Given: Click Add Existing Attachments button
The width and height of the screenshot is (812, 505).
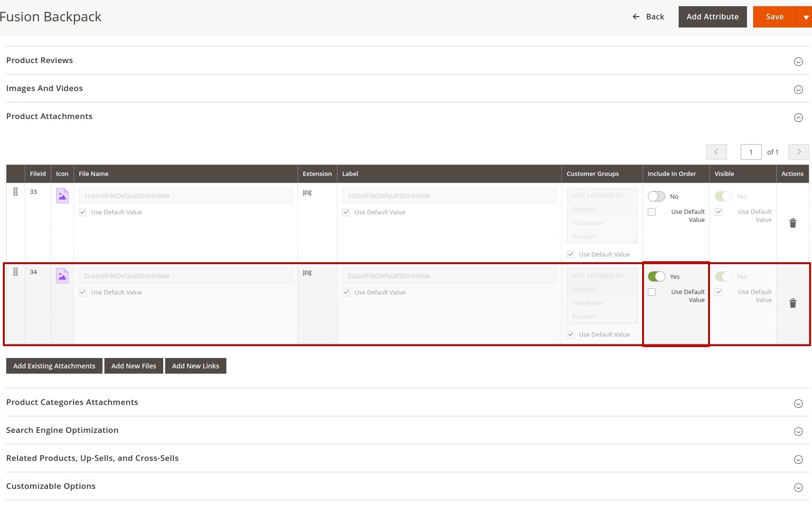Looking at the screenshot, I should pos(54,366).
